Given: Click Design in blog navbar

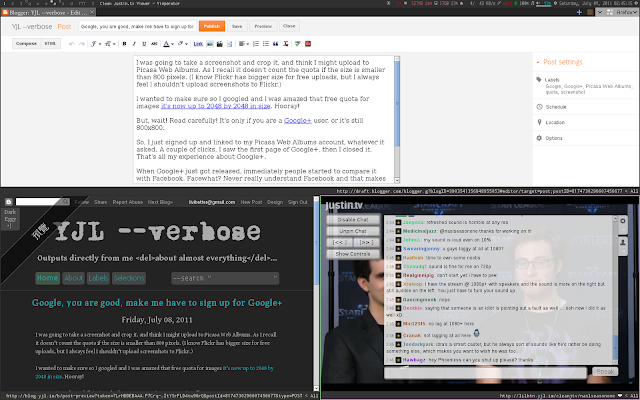Looking at the screenshot, I should coord(275,202).
